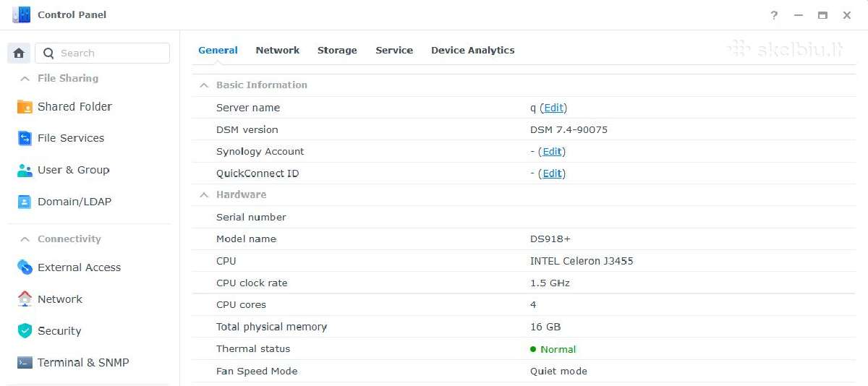The width and height of the screenshot is (868, 386).
Task: Open the Security shield icon
Action: 25,330
